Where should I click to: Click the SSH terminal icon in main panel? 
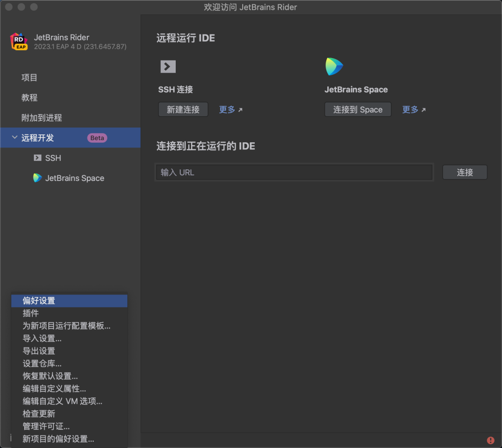pos(168,67)
